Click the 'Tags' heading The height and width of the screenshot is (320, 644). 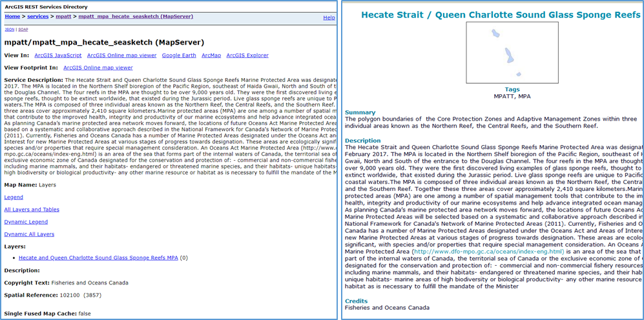coord(512,90)
